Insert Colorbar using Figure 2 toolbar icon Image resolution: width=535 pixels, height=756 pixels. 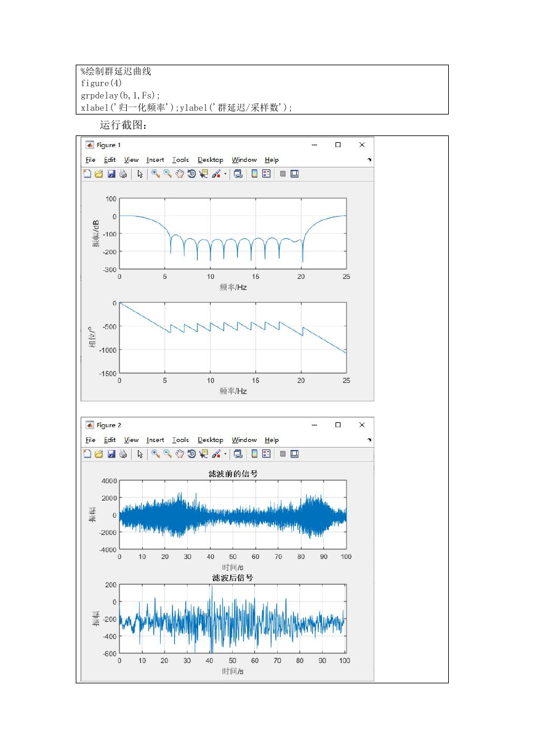click(x=254, y=454)
